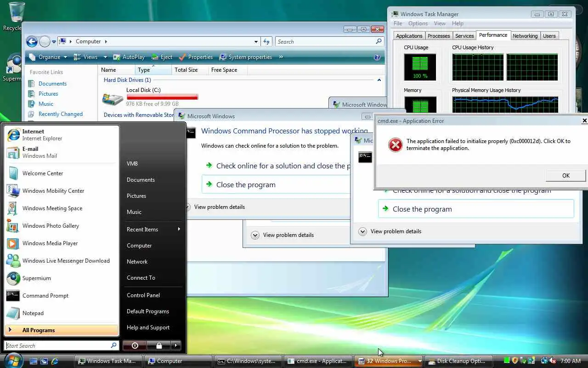Click Close the program in the right dialog
The height and width of the screenshot is (368, 588).
tap(476, 209)
